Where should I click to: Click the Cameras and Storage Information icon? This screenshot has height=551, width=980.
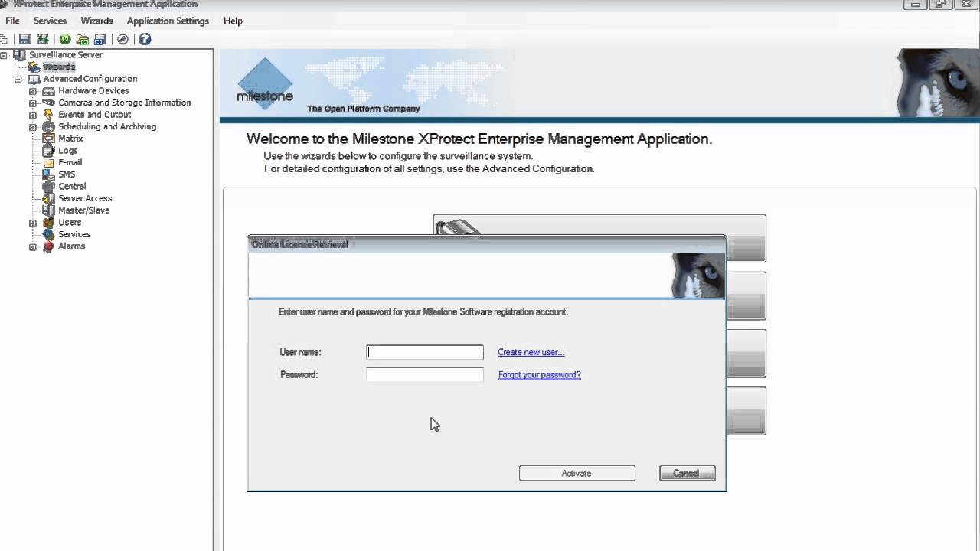click(x=49, y=103)
